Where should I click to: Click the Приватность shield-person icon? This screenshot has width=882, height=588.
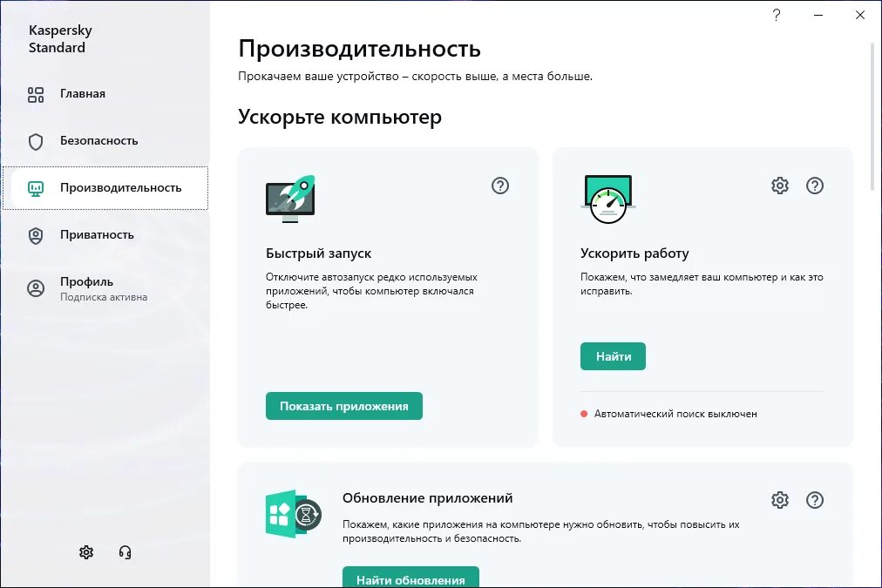(36, 235)
